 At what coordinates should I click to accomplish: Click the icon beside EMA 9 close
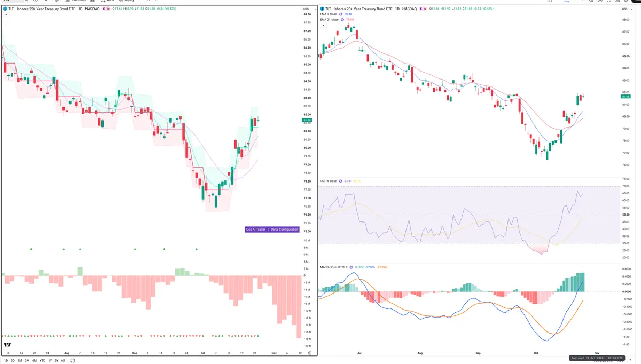click(341, 14)
